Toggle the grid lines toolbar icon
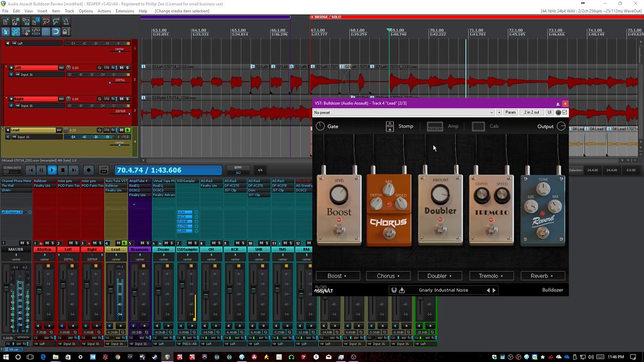This screenshot has width=644, height=362. (x=46, y=32)
